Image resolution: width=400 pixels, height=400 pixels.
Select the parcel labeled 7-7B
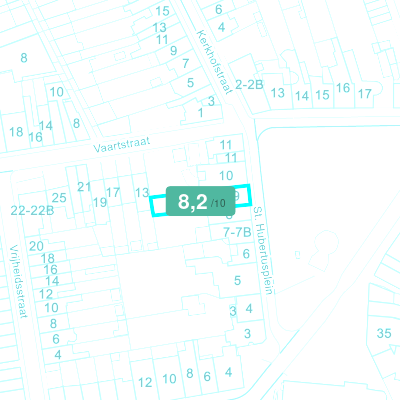pos(237,232)
